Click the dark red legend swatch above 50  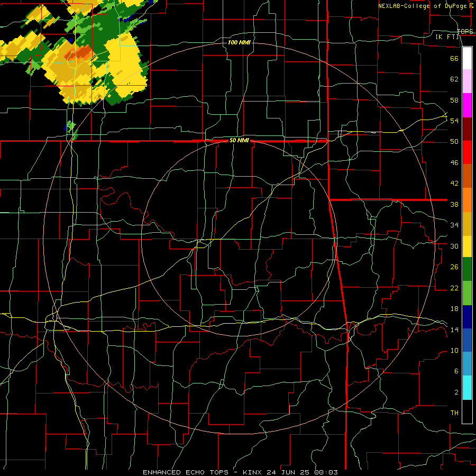(x=467, y=129)
